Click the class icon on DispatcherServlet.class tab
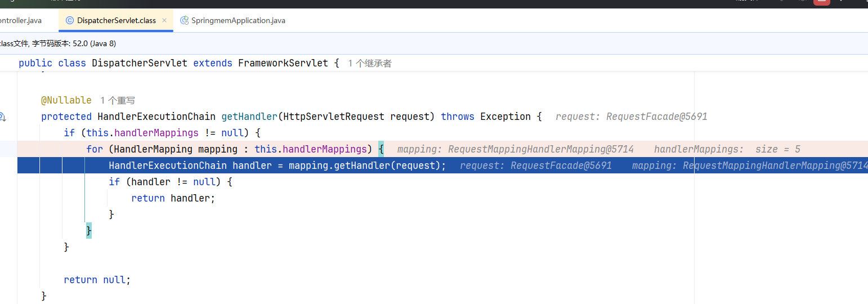 (x=70, y=20)
